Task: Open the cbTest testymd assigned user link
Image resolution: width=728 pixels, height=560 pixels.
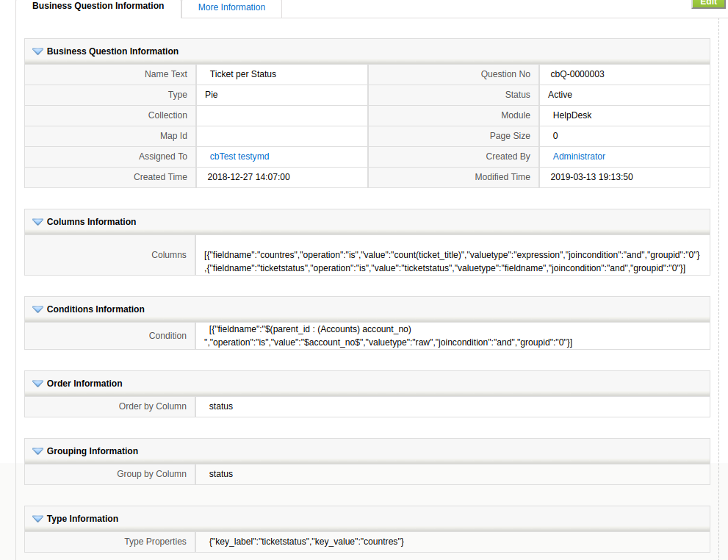Action: pos(239,157)
